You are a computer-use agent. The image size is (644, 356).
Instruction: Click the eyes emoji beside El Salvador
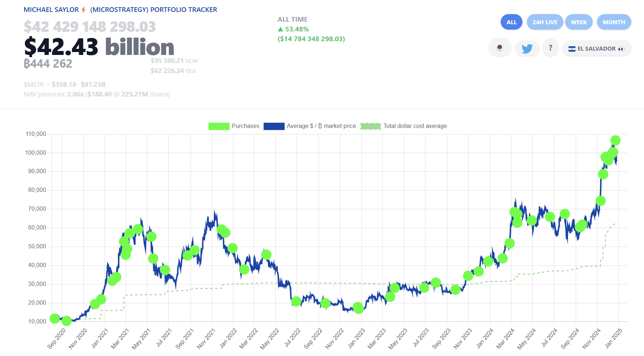pyautogui.click(x=621, y=49)
